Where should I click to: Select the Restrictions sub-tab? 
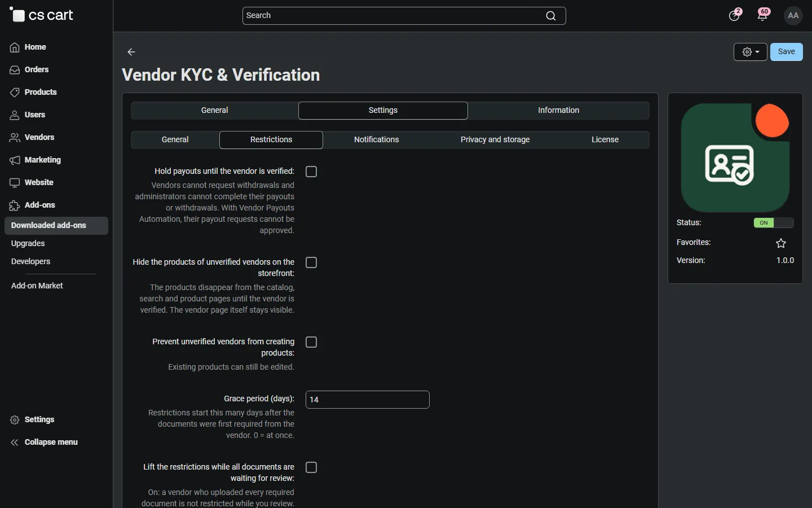coord(271,140)
